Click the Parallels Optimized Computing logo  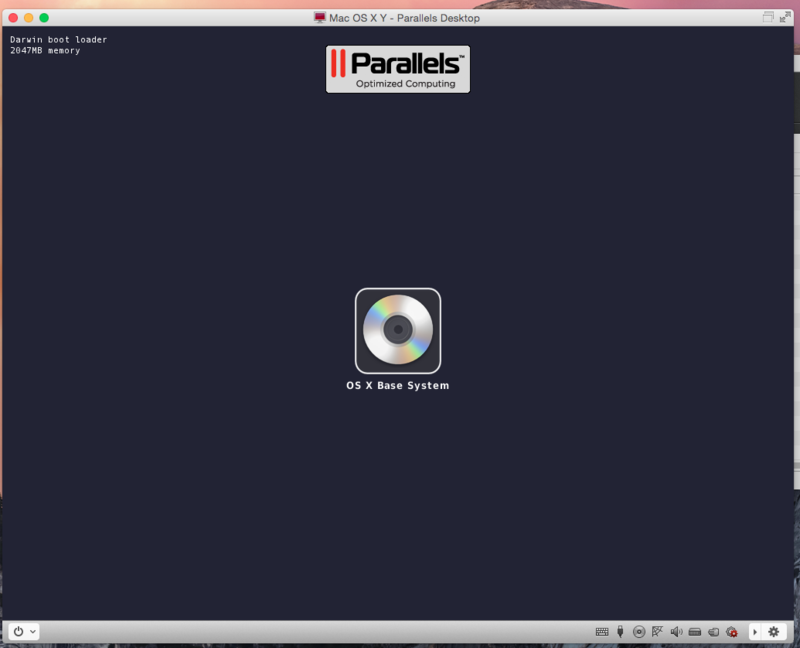[x=398, y=69]
